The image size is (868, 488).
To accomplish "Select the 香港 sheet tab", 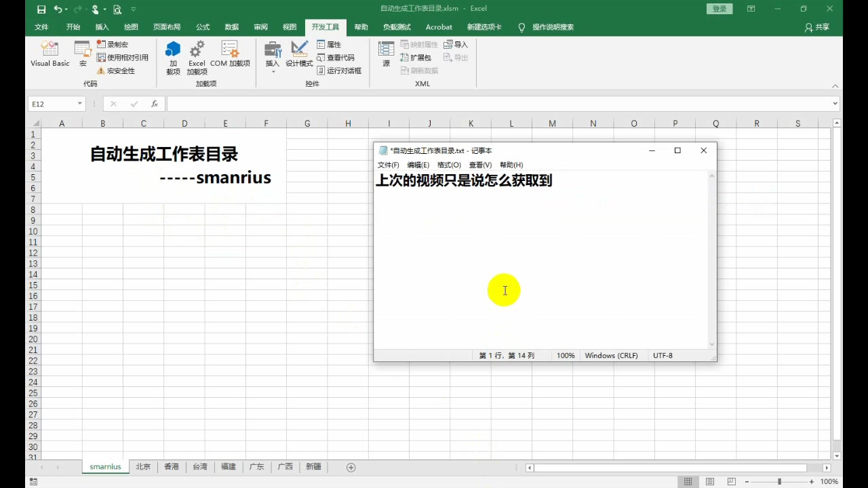I will [x=172, y=467].
